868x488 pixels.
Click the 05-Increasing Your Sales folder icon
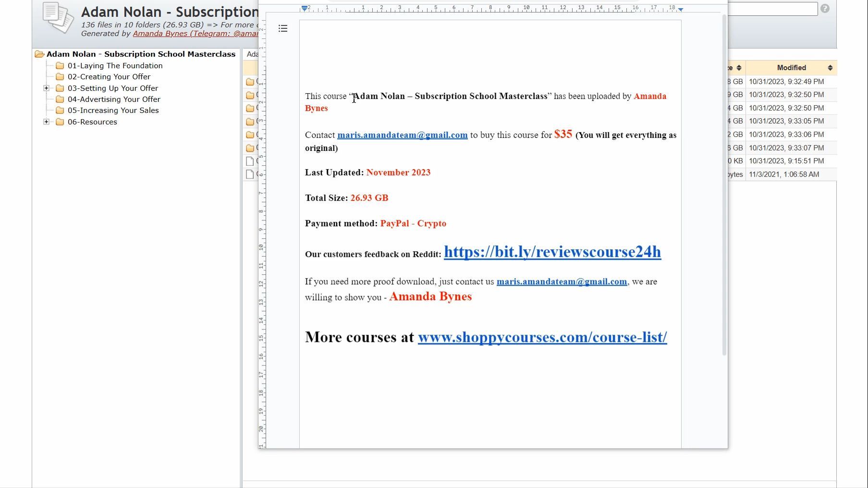coord(60,110)
